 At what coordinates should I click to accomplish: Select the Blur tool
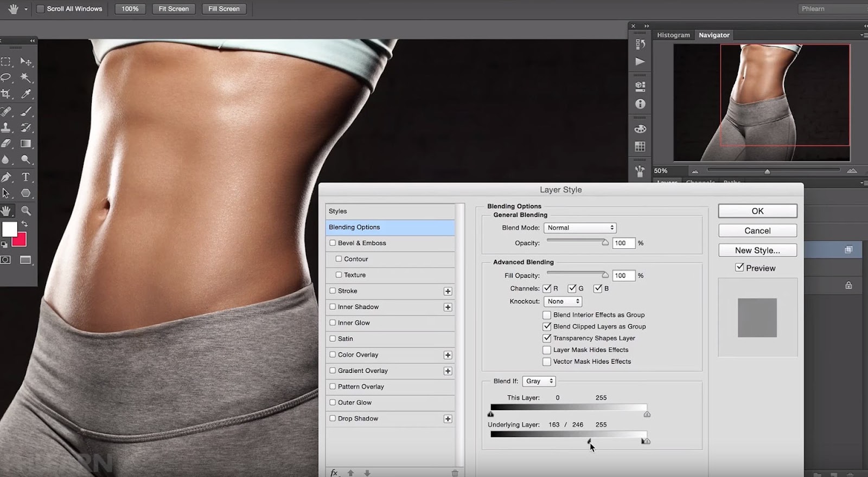coord(6,159)
